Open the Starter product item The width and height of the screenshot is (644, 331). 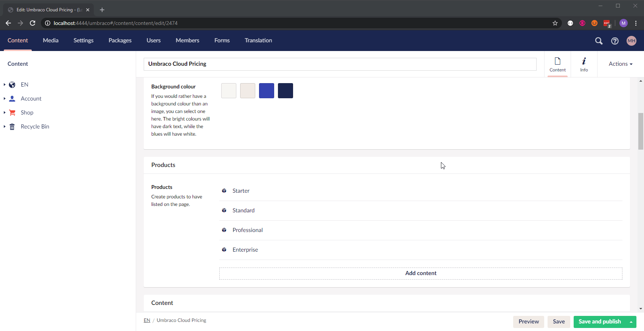[421, 191]
